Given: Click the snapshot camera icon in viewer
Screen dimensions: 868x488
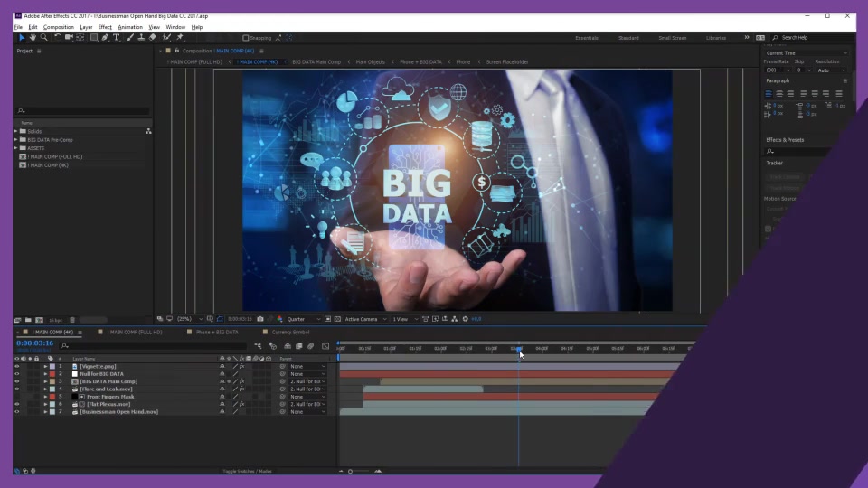Looking at the screenshot, I should 260,319.
